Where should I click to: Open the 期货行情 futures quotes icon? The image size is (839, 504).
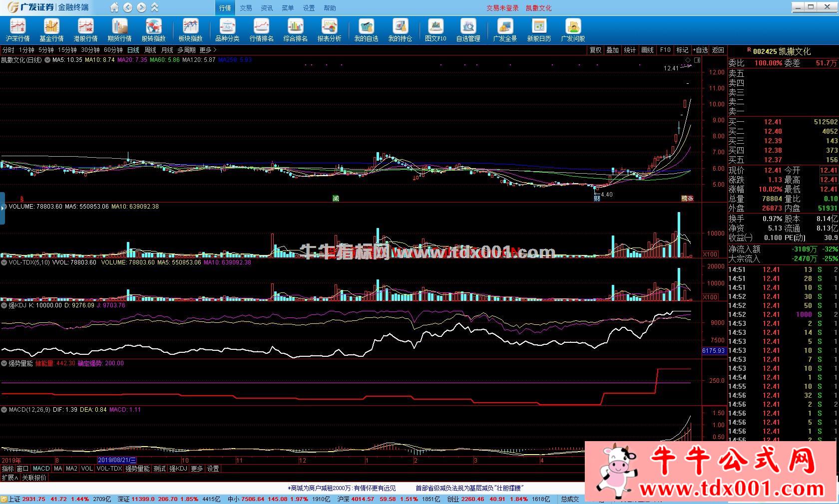tap(119, 30)
